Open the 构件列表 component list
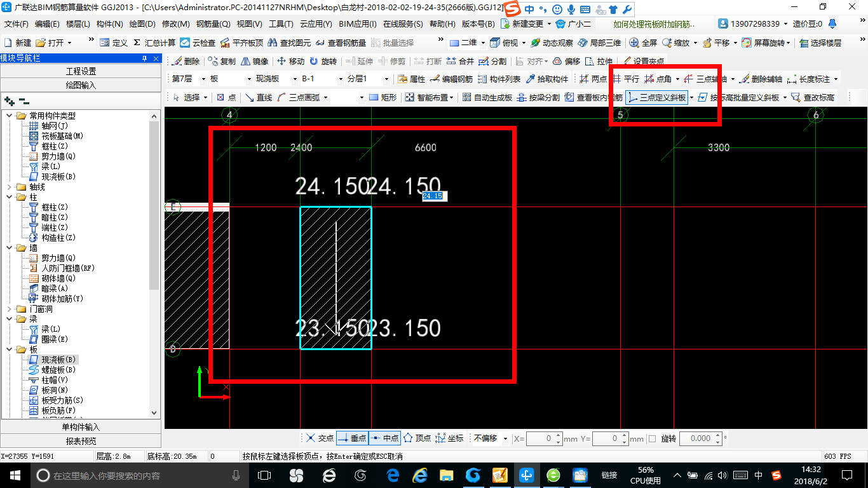The image size is (868, 488). tap(499, 79)
